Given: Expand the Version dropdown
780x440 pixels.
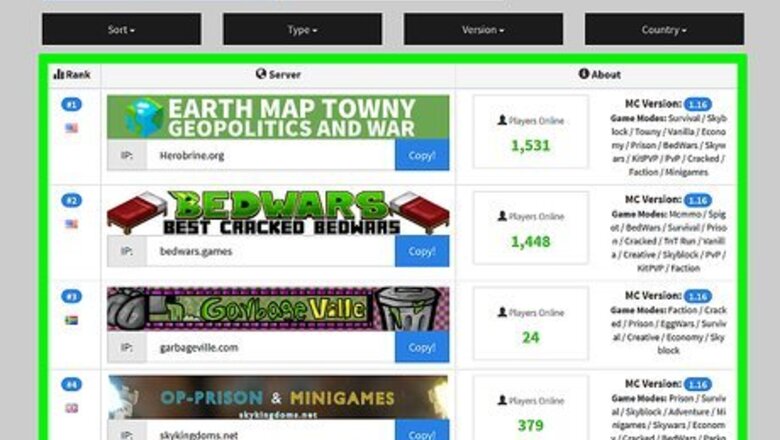Looking at the screenshot, I should click(483, 29).
